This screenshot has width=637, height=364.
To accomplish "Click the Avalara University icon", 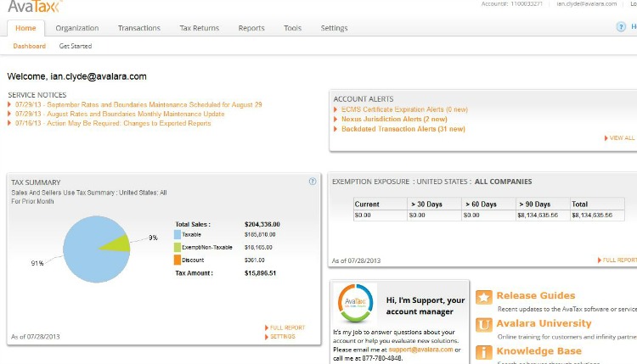I will tap(483, 324).
